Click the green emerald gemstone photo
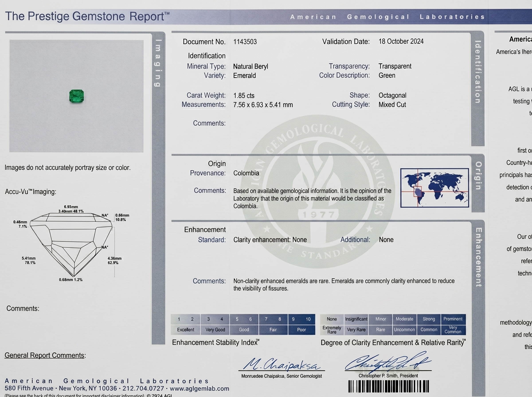This screenshot has height=397, width=532. coord(76,96)
